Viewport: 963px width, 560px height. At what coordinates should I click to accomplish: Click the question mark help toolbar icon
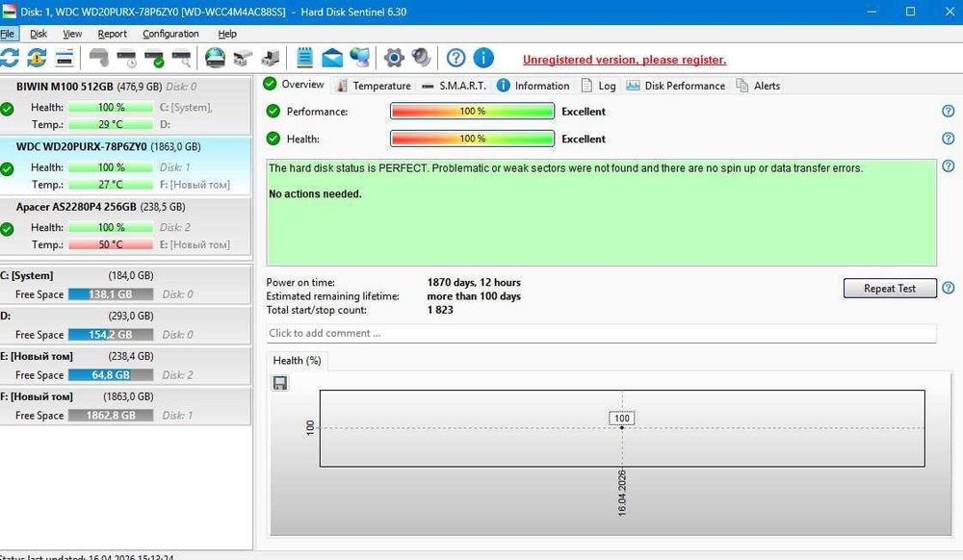(x=455, y=59)
